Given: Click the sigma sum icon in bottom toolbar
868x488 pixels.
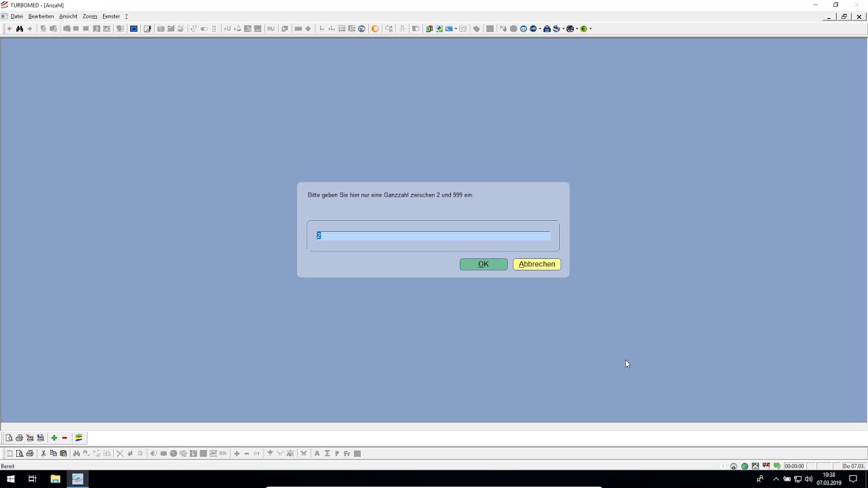Looking at the screenshot, I should coord(327,453).
